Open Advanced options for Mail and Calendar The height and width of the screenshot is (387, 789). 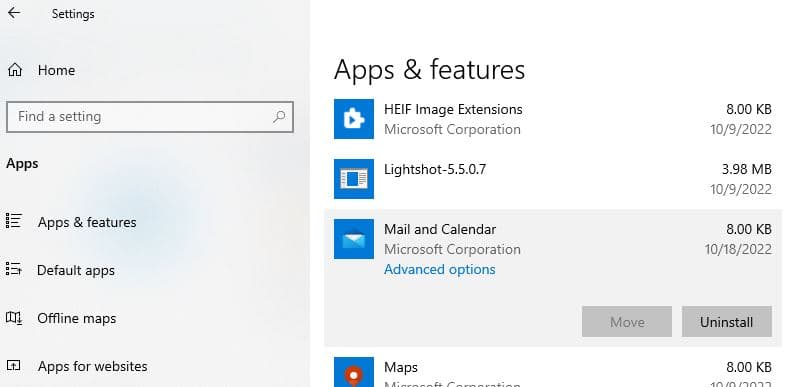point(440,269)
